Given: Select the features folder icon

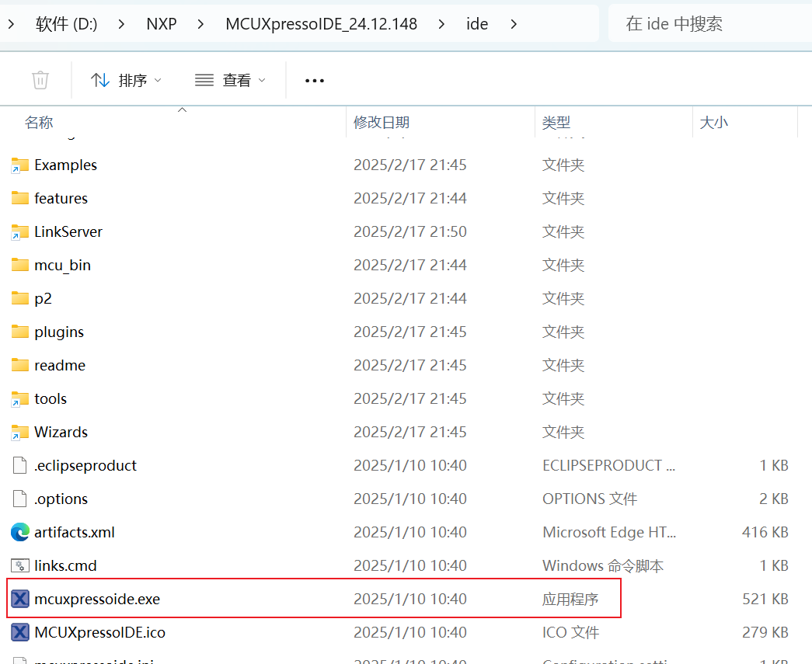Looking at the screenshot, I should click(x=19, y=198).
